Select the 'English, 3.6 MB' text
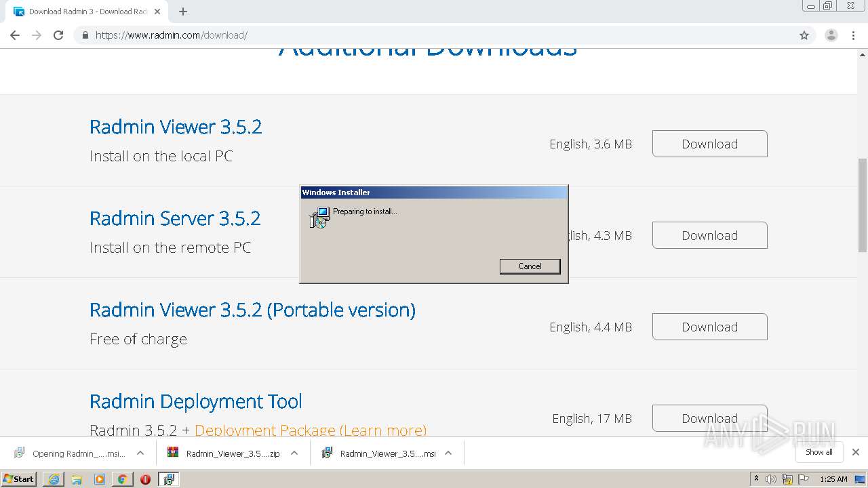Image resolution: width=868 pixels, height=488 pixels. click(x=591, y=144)
